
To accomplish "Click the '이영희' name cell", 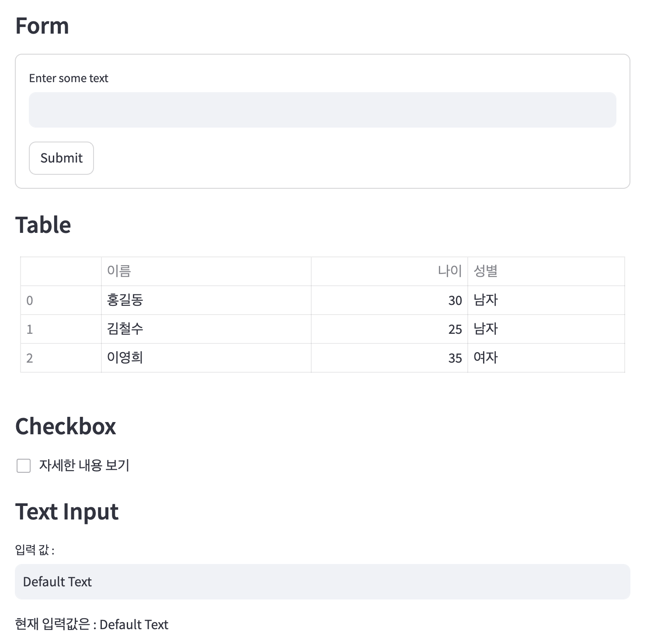I will 206,358.
